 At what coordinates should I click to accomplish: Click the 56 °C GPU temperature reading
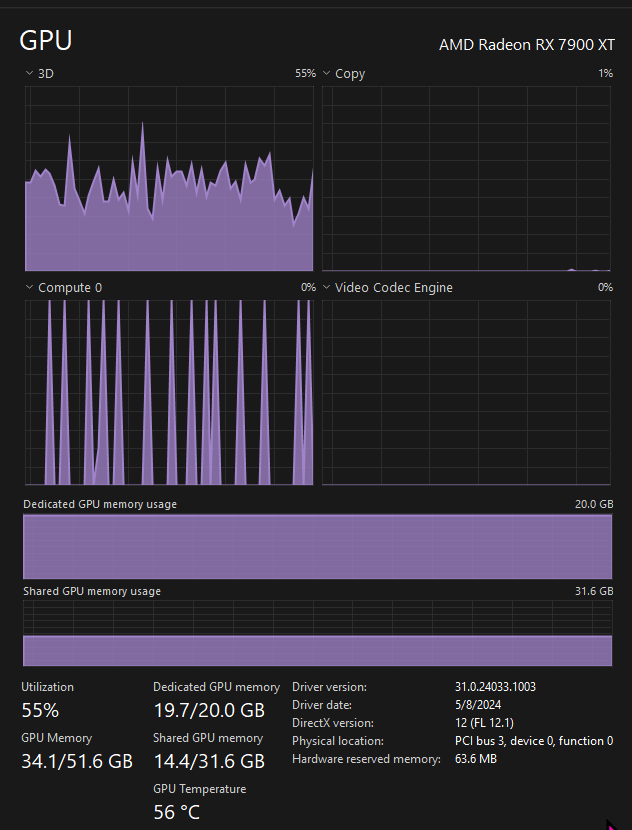[177, 812]
